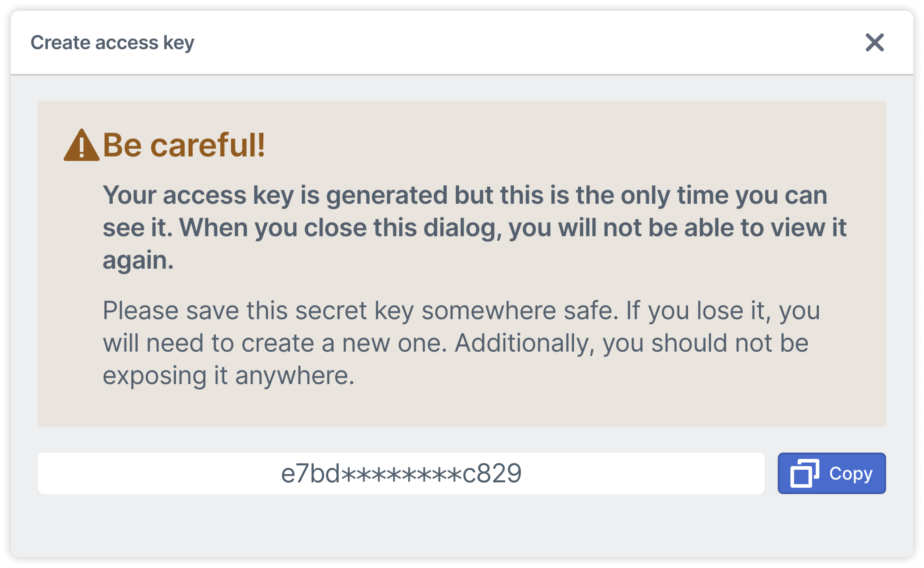
Task: Click the line starting "Your access key is generated"
Action: 465,196
